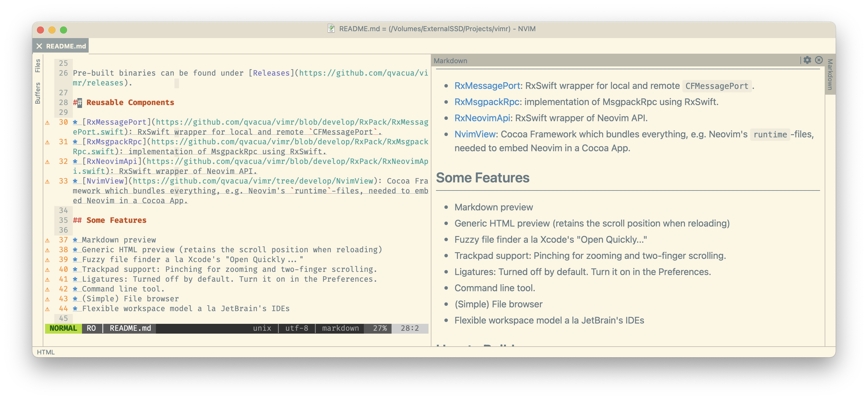The image size is (868, 400).
Task: Follow the RxNeovimApi preview link
Action: click(482, 118)
